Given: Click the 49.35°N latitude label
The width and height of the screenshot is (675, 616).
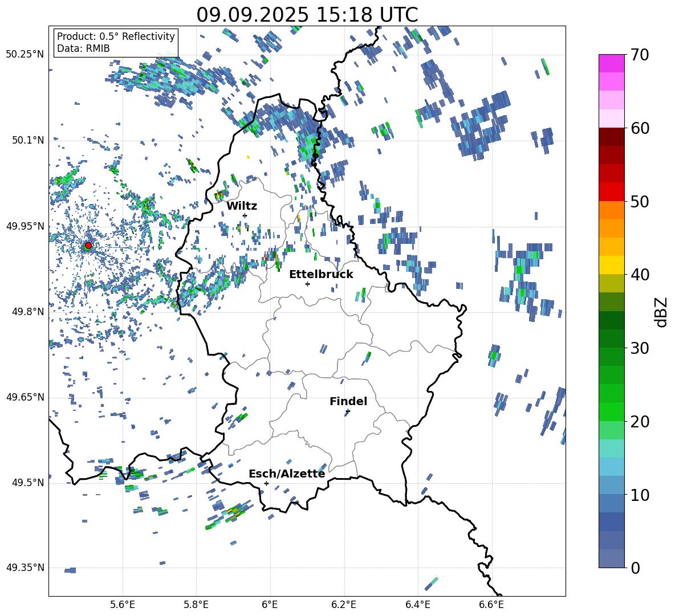Looking at the screenshot, I should point(25,568).
